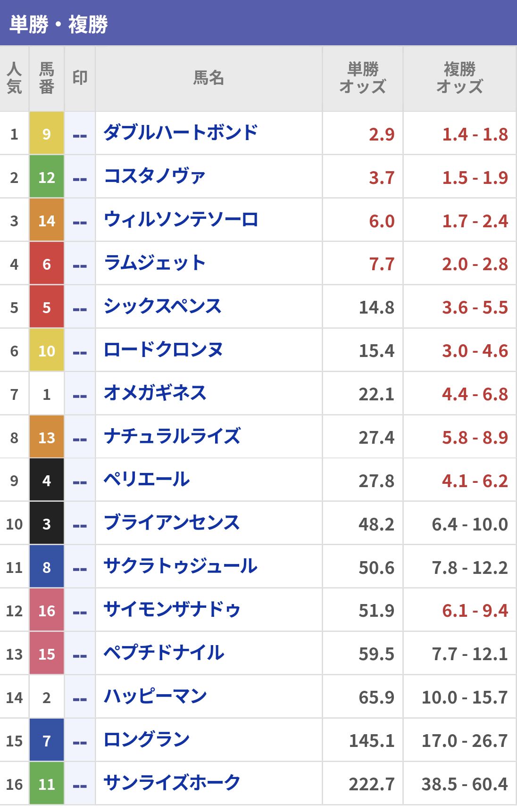
Task: Sort by 単勝オッズ column header
Action: 363,78
